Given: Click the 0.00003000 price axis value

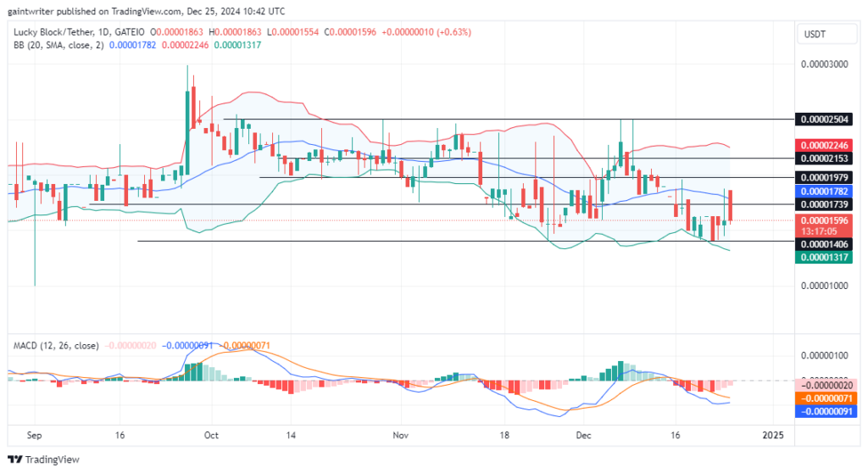Looking at the screenshot, I should point(824,64).
